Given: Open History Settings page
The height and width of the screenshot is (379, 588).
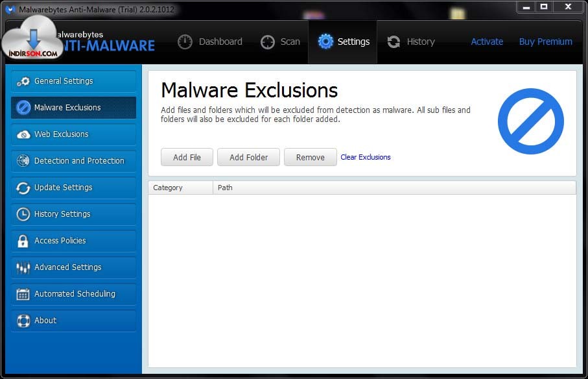Looking at the screenshot, I should coord(73,214).
